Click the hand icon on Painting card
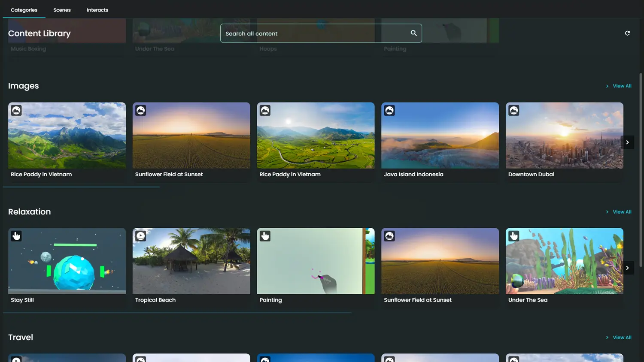This screenshot has width=644, height=362. coord(265,236)
